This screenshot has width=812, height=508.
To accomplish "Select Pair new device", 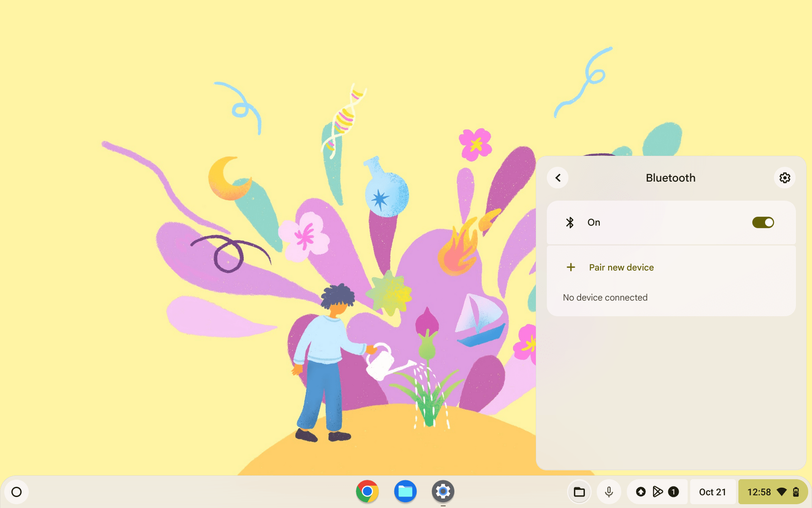I will click(621, 267).
